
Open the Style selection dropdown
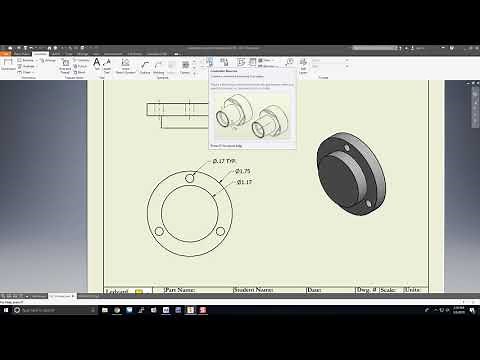330,66
